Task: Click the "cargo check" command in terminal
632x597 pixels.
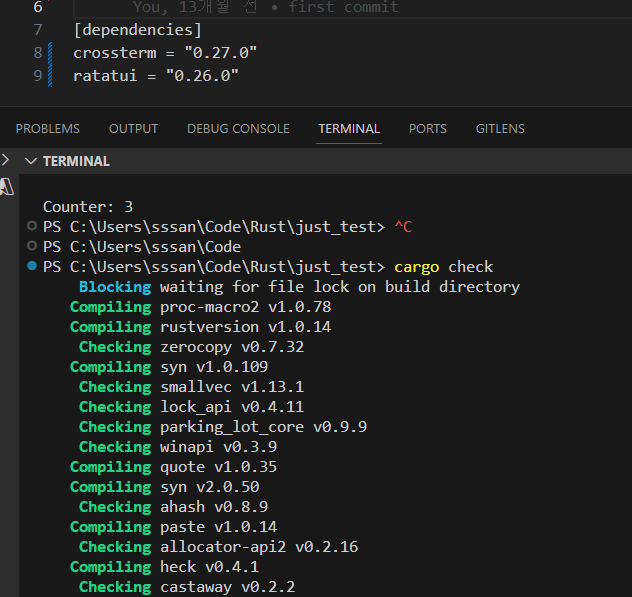Action: [x=443, y=267]
